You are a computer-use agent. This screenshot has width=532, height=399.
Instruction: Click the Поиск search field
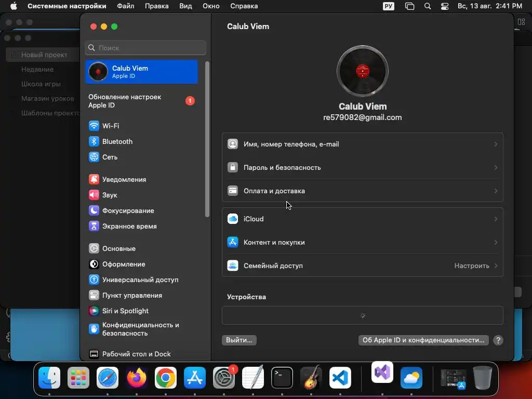tap(145, 48)
